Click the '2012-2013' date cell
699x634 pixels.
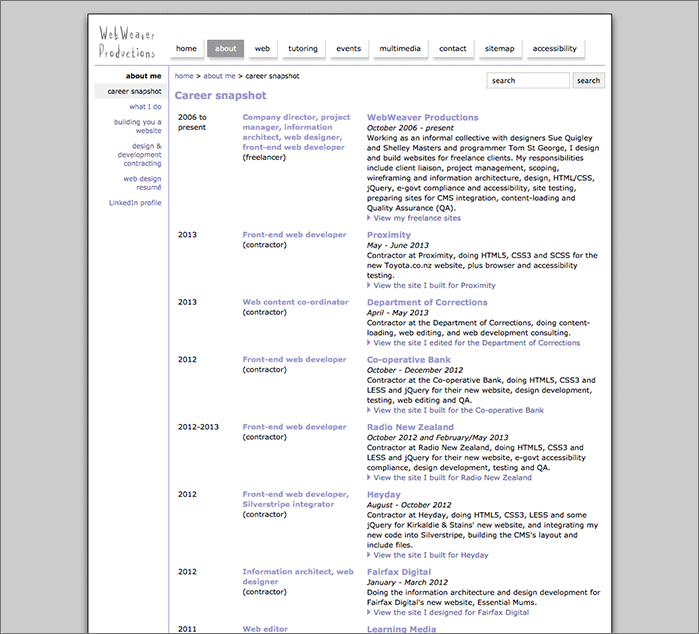[198, 427]
